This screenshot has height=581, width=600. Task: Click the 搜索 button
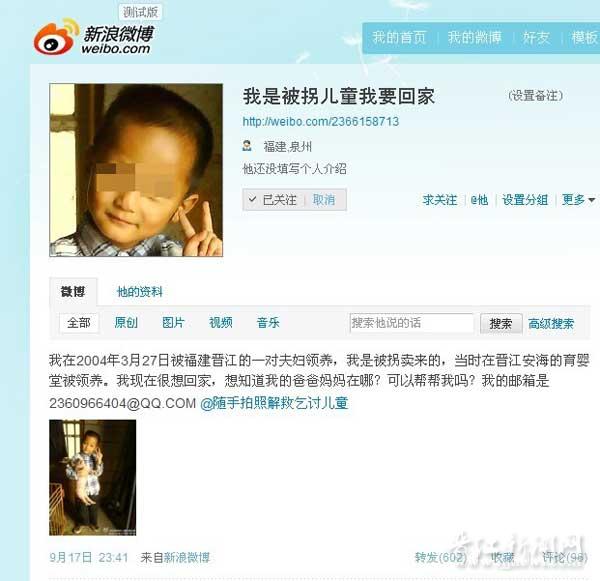click(501, 324)
